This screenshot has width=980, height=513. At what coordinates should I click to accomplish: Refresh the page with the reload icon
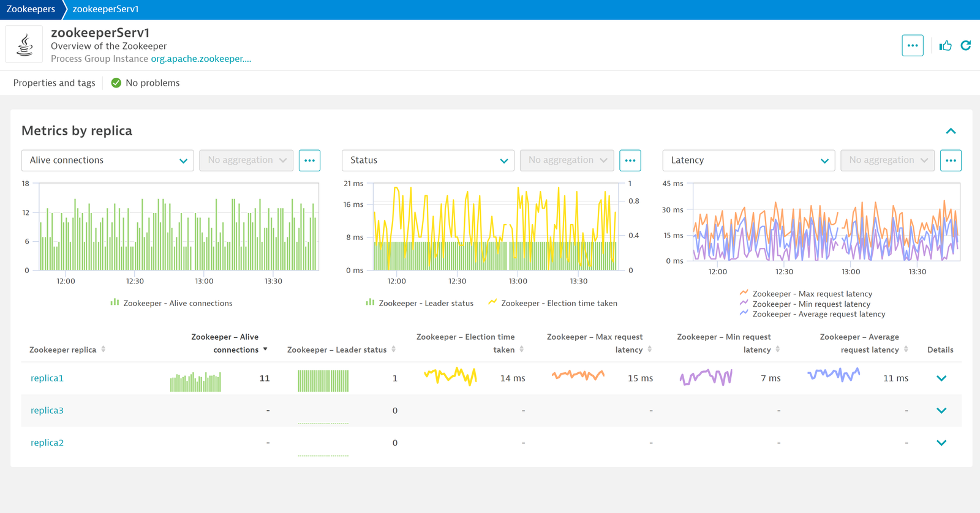tap(966, 45)
